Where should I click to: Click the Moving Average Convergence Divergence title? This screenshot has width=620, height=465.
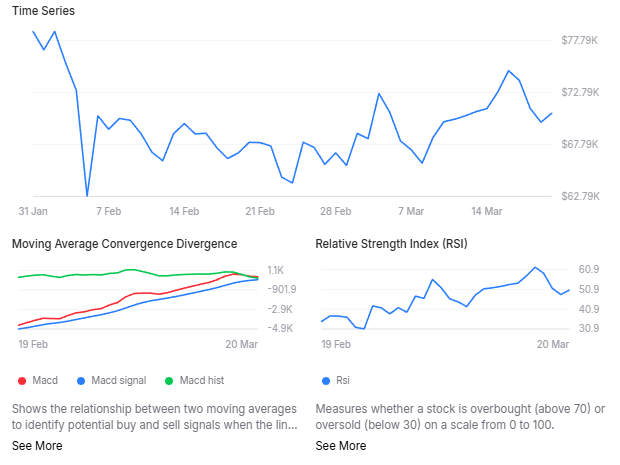[124, 243]
